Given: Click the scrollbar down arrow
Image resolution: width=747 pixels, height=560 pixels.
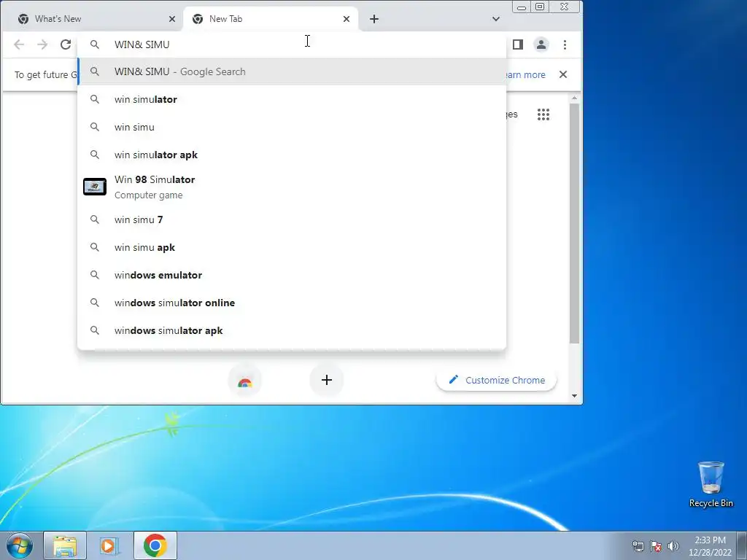Looking at the screenshot, I should pyautogui.click(x=574, y=396).
